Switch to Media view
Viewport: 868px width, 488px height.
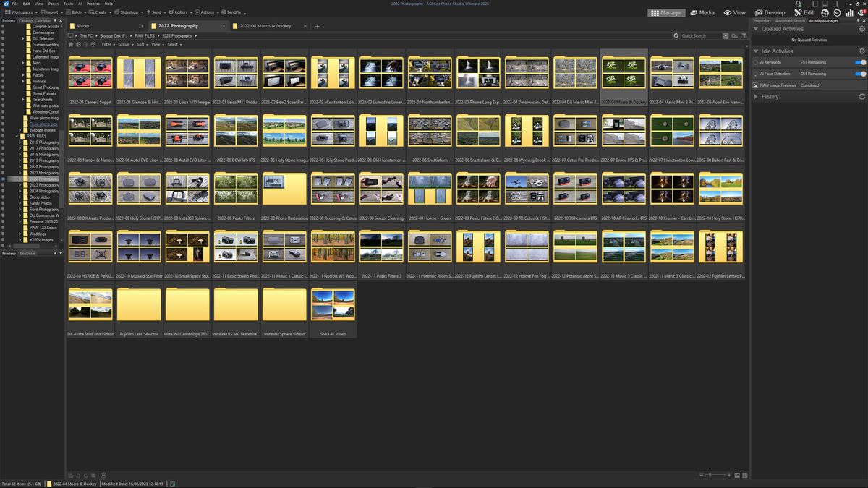705,12
